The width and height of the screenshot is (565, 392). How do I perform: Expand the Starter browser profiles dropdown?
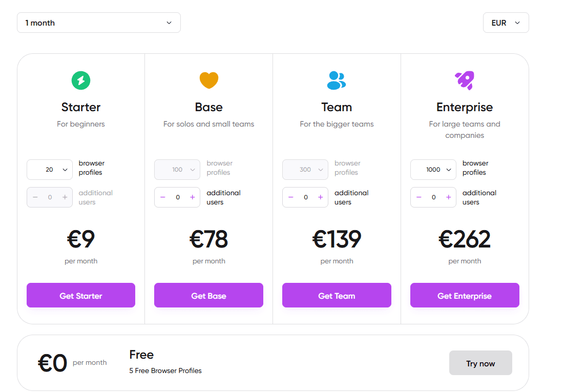click(50, 170)
